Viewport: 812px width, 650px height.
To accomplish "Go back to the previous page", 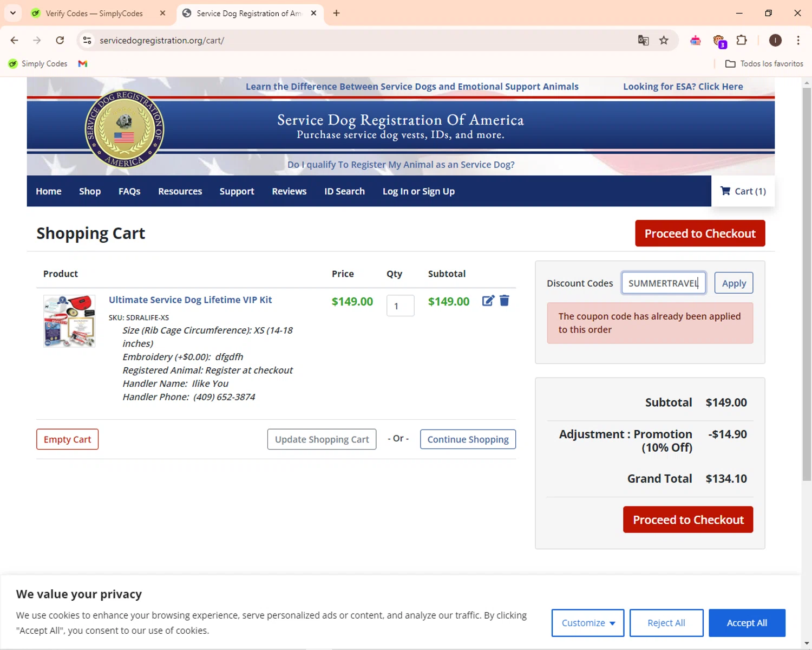I will [15, 40].
